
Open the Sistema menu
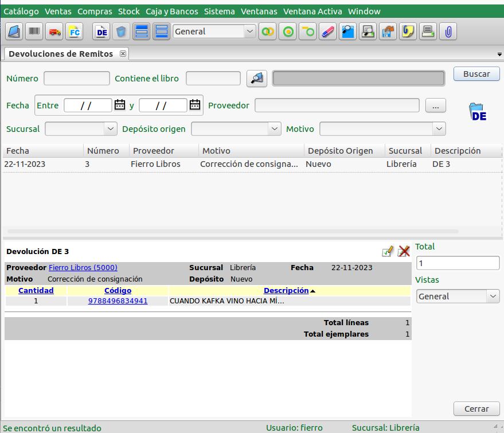[x=220, y=11]
